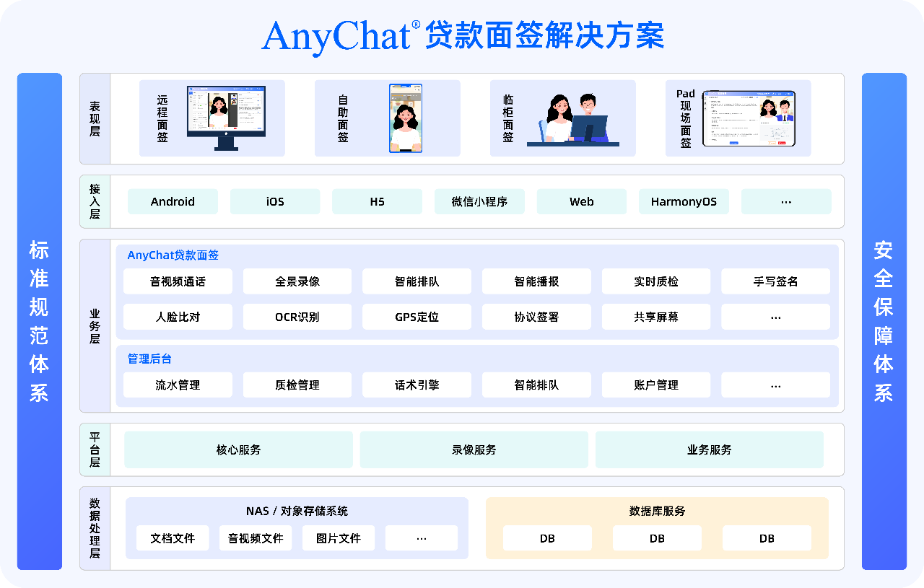Click the 话术引擎 management box
Viewport: 924px width, 588px height.
417,385
